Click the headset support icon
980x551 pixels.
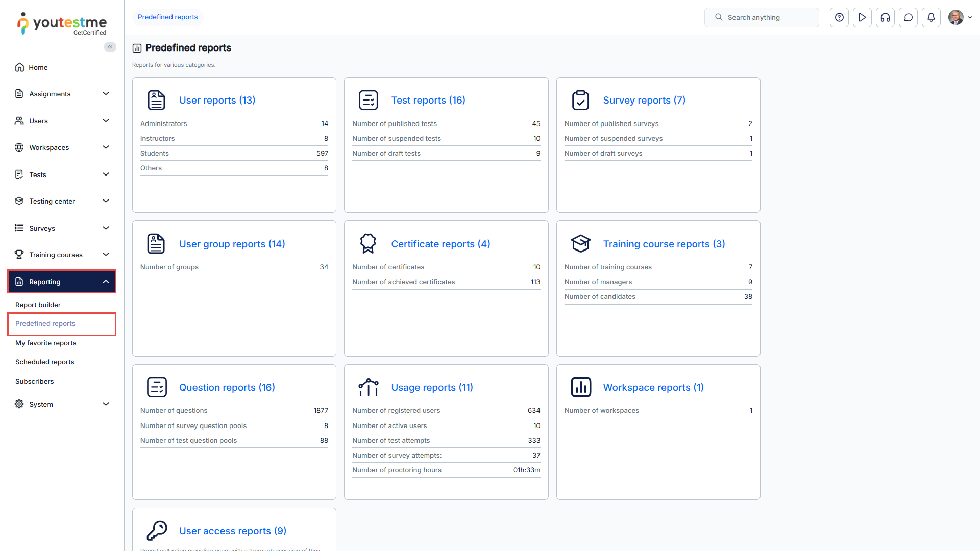(x=885, y=17)
